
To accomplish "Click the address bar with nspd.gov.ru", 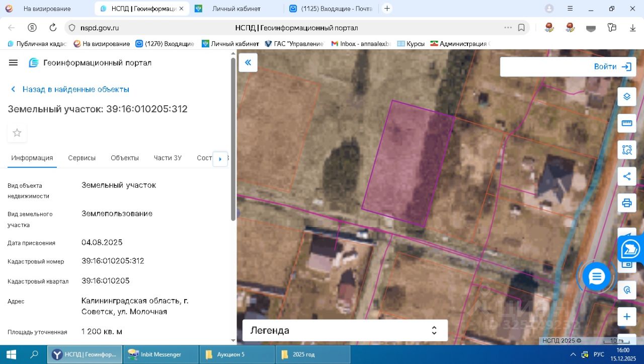I will coord(297,28).
